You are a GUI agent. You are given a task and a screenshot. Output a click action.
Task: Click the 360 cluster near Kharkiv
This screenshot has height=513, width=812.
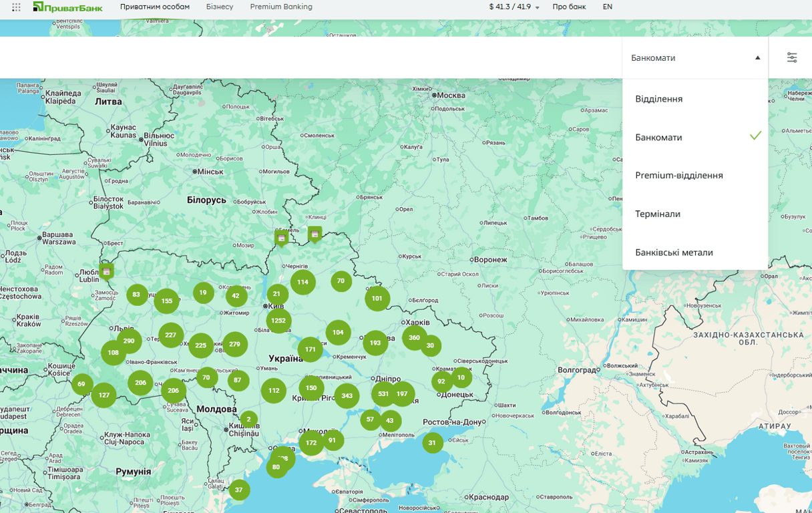414,338
